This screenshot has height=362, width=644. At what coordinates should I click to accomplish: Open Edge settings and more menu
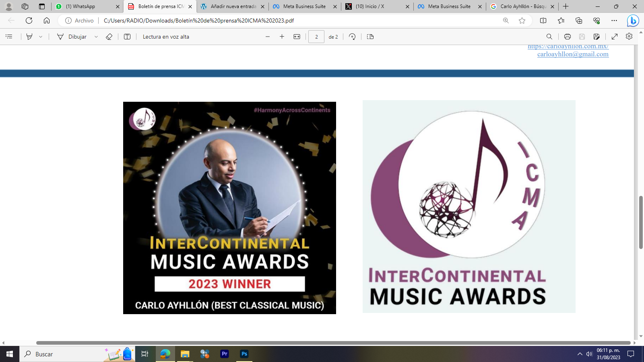614,21
